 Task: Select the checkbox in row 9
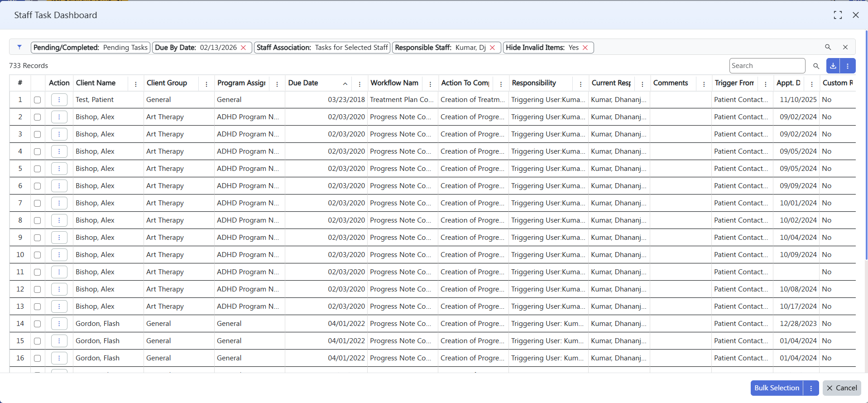tap(37, 238)
